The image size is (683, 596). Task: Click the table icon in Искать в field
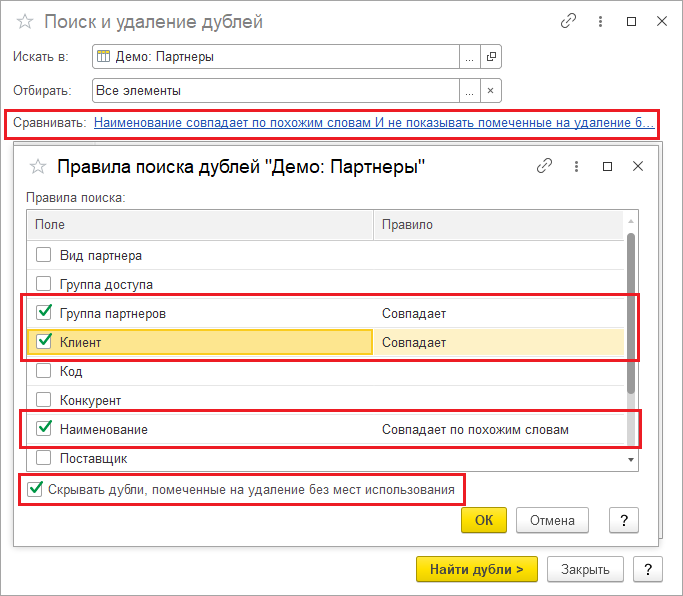(x=103, y=57)
